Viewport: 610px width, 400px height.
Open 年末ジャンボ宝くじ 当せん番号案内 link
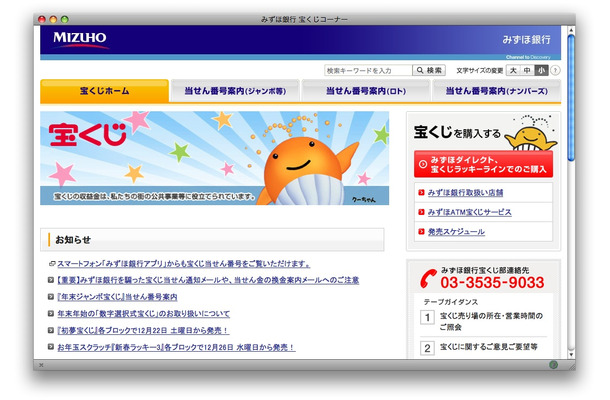pos(117,297)
